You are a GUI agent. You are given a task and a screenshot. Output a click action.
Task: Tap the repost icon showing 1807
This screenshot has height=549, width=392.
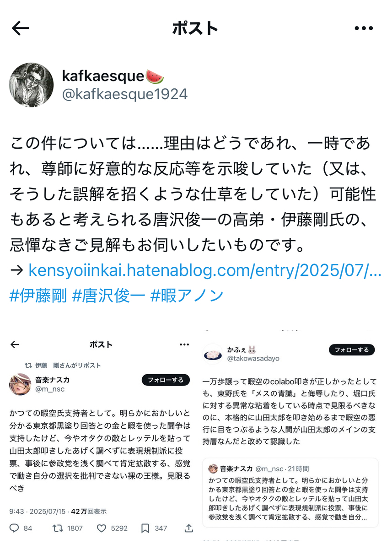click(x=67, y=528)
